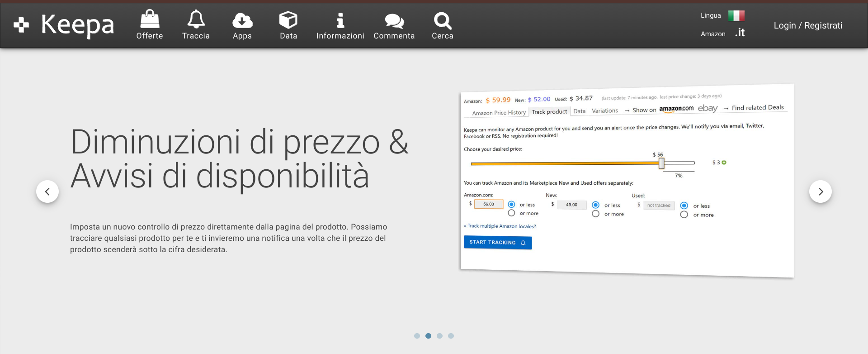Click the Keepa brand name text
The image size is (868, 354).
(x=77, y=25)
